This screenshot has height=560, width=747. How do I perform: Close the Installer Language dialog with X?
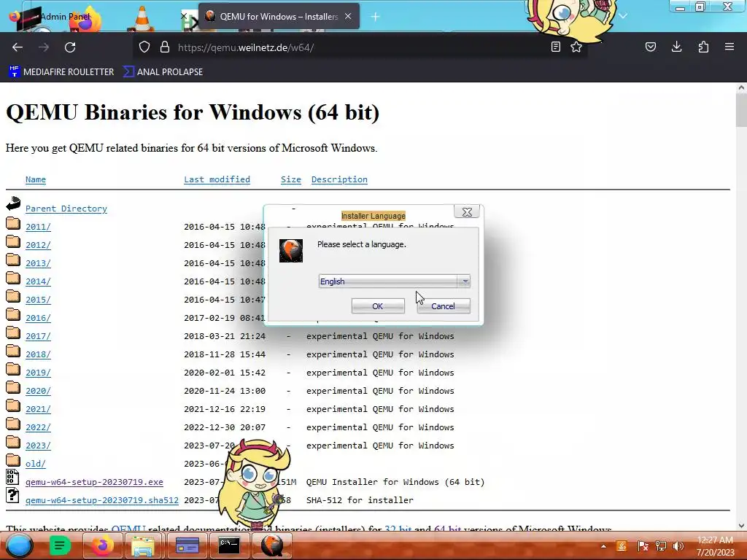(x=467, y=212)
